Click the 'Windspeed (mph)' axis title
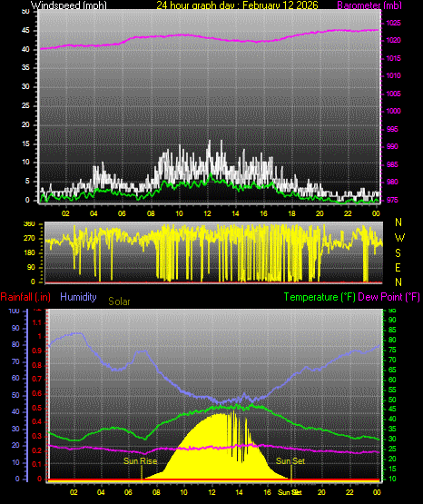This screenshot has height=504, width=423. (69, 5)
